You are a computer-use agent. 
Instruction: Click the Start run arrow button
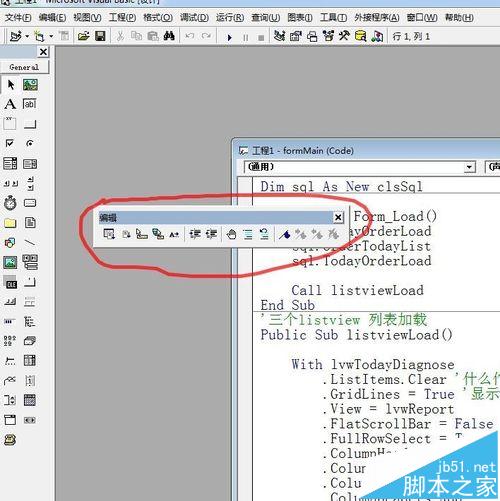tap(229, 37)
